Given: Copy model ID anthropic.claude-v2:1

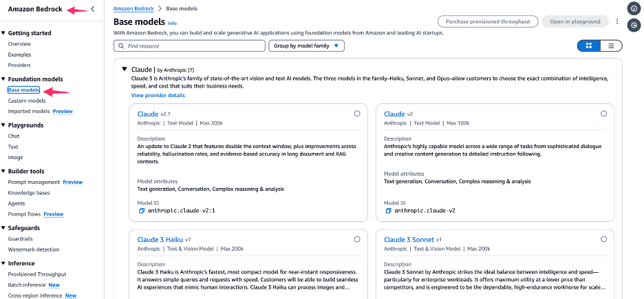Looking at the screenshot, I should coord(141,210).
